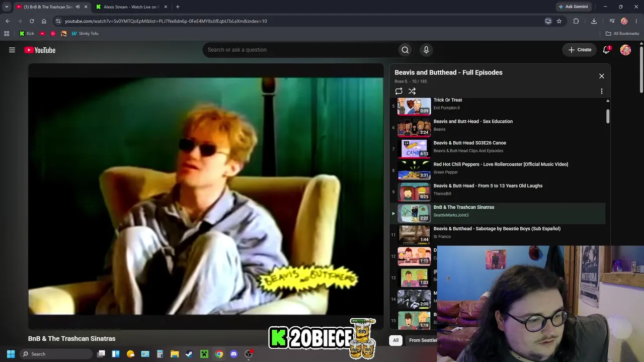This screenshot has height=362, width=644.
Task: Reload the current page
Action: 32,21
